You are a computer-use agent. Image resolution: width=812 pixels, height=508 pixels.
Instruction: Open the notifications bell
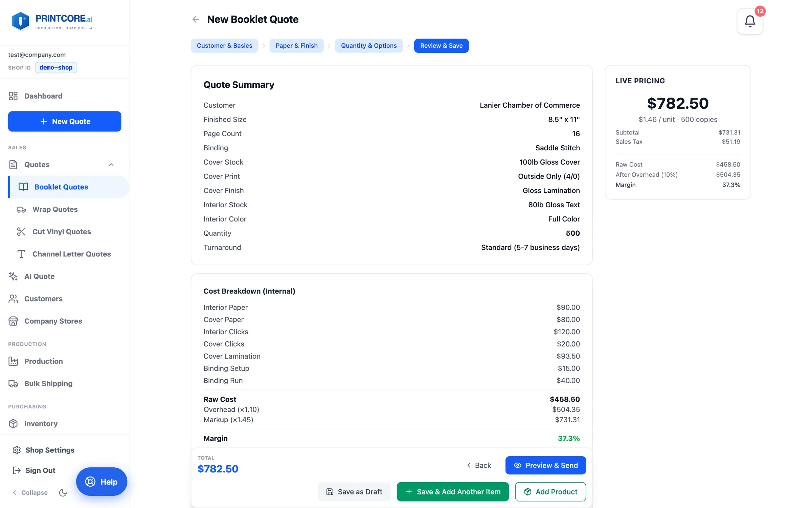750,21
